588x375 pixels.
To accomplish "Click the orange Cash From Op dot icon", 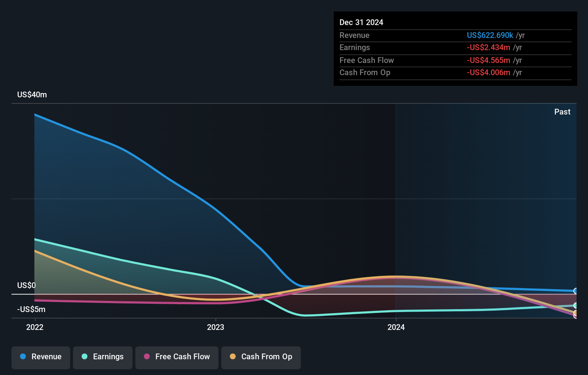I will pos(233,357).
